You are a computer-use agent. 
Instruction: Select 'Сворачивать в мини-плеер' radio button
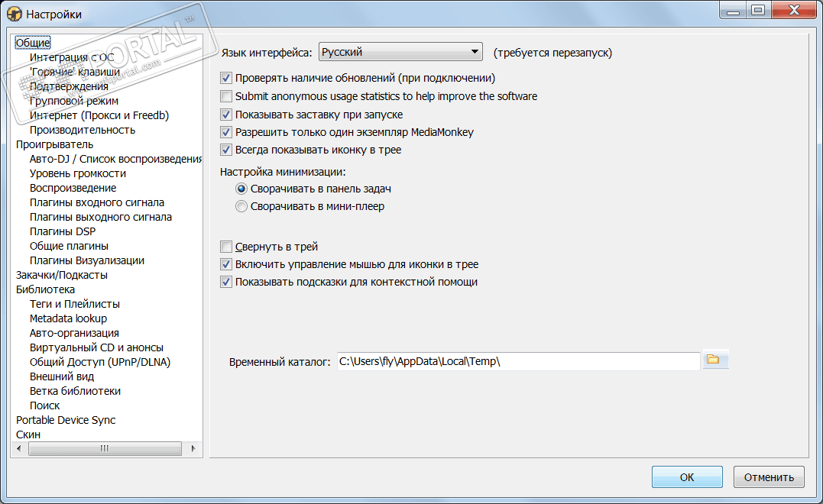pyautogui.click(x=241, y=207)
